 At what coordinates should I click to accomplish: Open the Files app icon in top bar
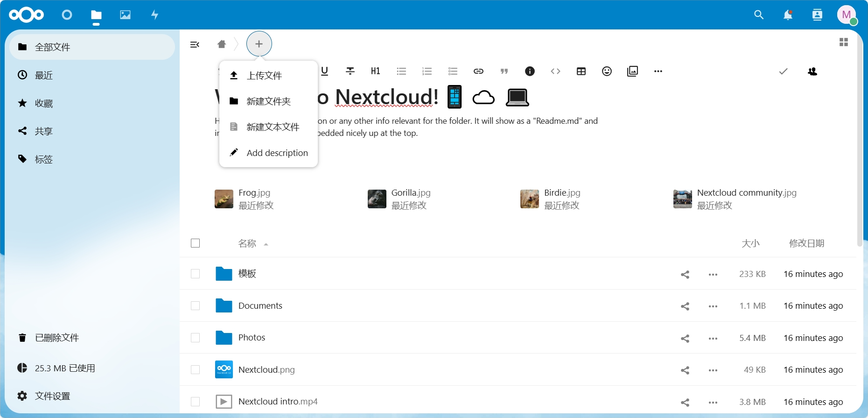point(96,15)
